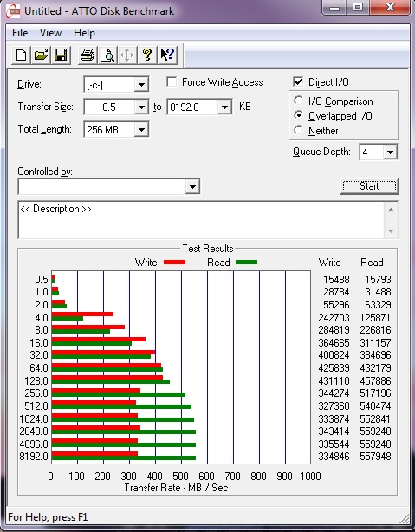Viewport: 415px width, 532px height.
Task: Expand the Total Length 256 MB dropdown
Action: coord(141,130)
